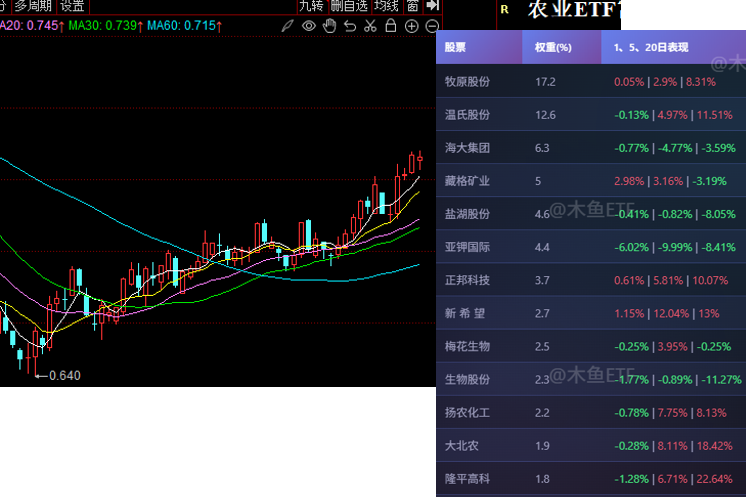
Task: Select the 隆平高科 stock row
Action: [x=591, y=478]
